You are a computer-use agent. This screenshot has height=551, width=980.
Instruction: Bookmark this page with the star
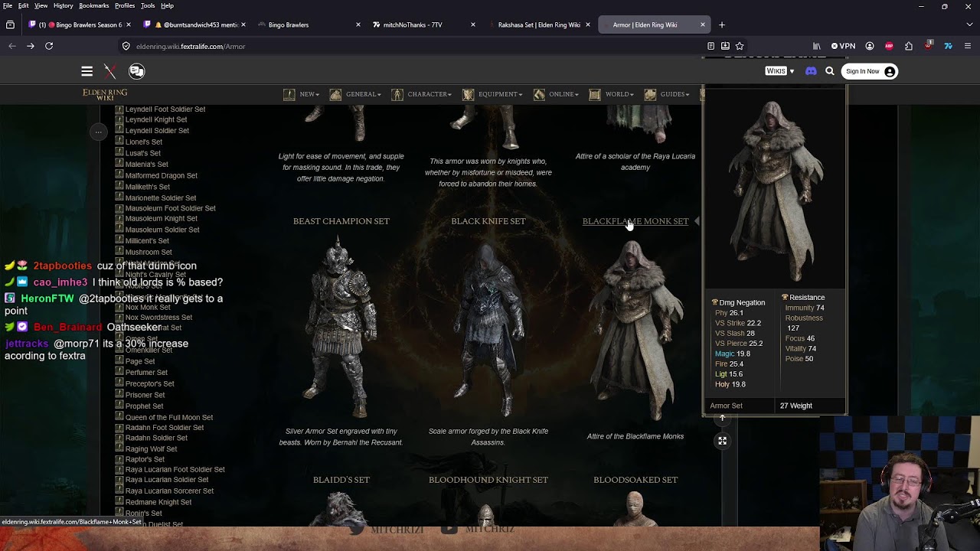tap(740, 46)
